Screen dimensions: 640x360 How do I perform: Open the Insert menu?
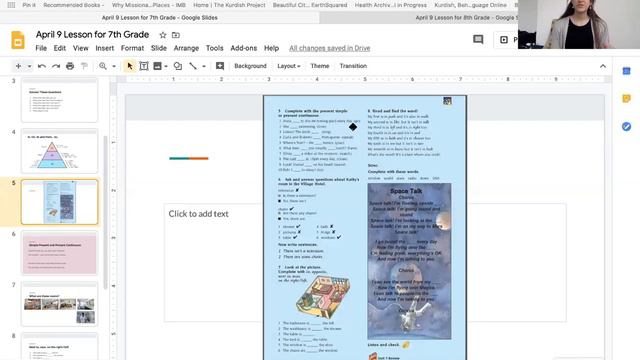[x=104, y=48]
